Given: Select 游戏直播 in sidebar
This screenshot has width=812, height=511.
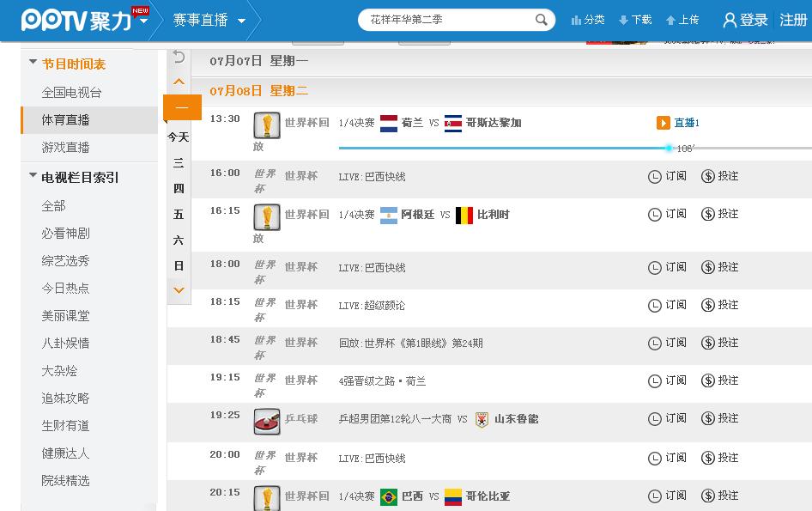Looking at the screenshot, I should pyautogui.click(x=66, y=147).
